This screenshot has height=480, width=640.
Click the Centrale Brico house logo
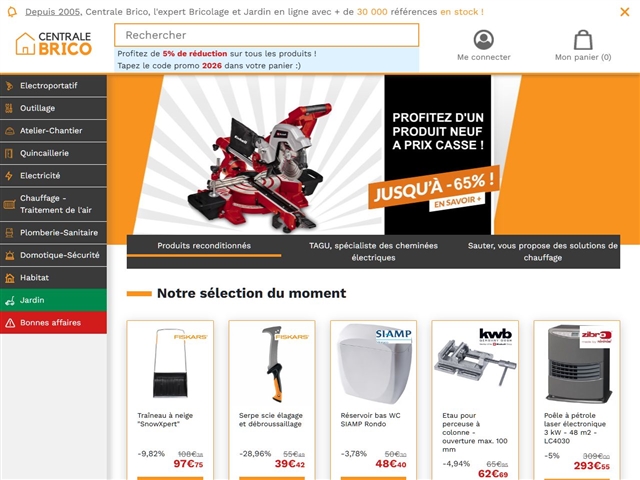[x=53, y=43]
